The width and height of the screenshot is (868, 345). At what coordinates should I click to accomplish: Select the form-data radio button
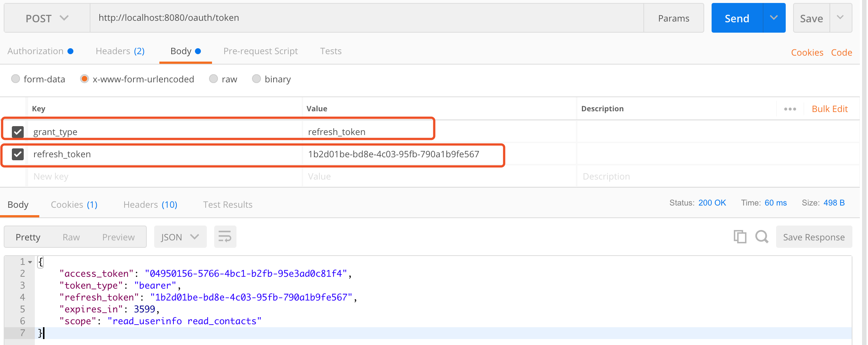[x=16, y=79]
